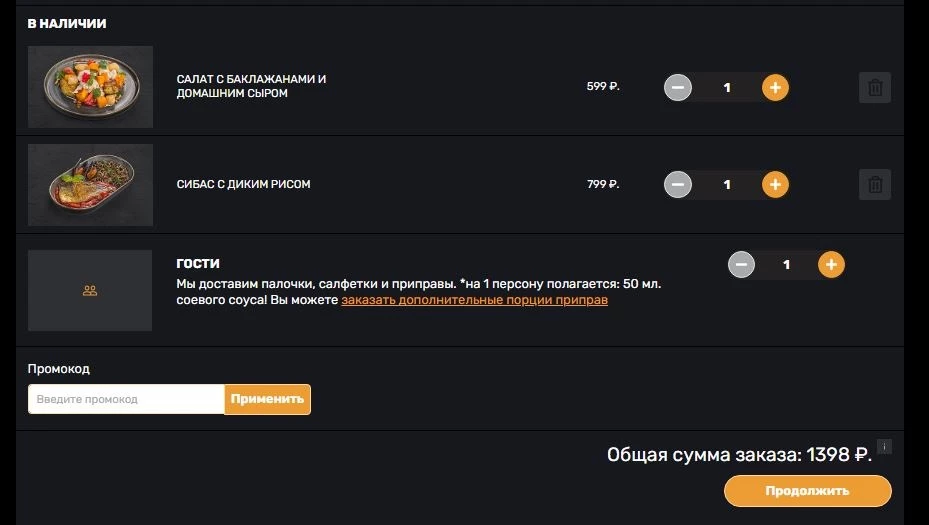The height and width of the screenshot is (525, 929).
Task: Open the eggplant salad photo thumbnail
Action: (90, 87)
